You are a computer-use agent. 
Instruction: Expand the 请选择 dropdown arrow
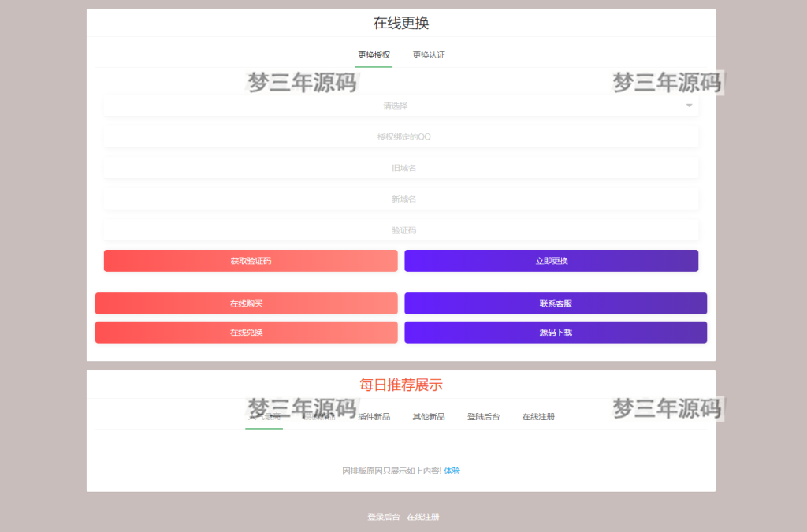689,106
